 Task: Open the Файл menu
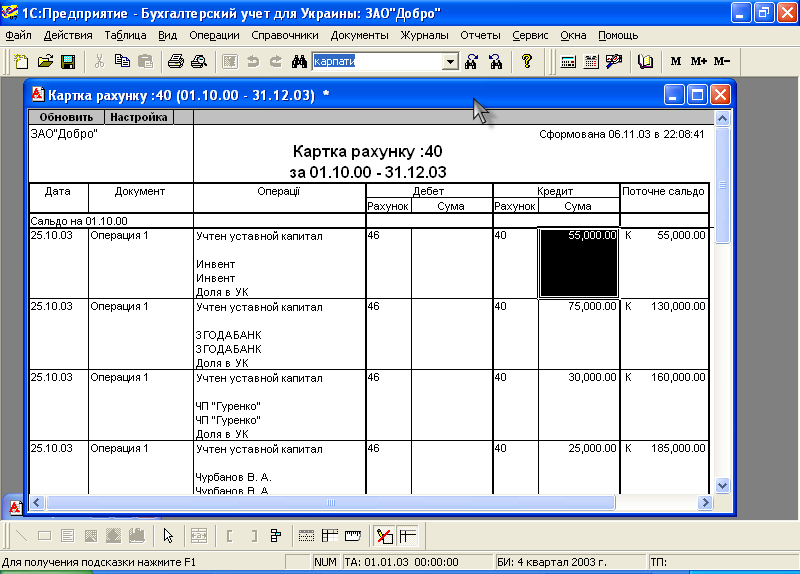tap(18, 35)
